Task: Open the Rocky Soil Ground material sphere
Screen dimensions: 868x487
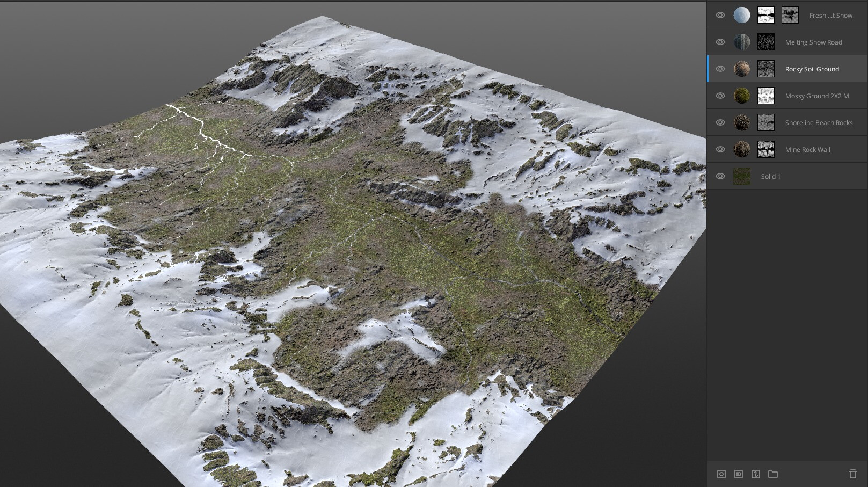Action: [742, 69]
